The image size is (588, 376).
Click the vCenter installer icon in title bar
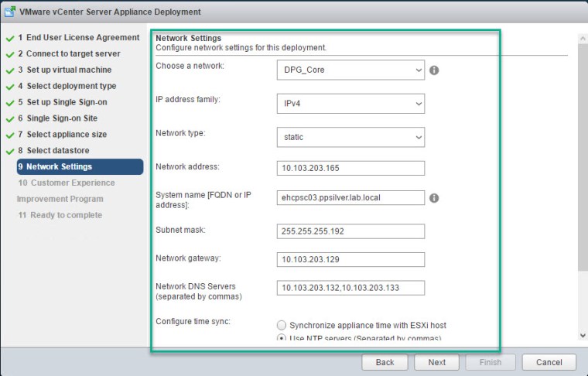pos(10,12)
